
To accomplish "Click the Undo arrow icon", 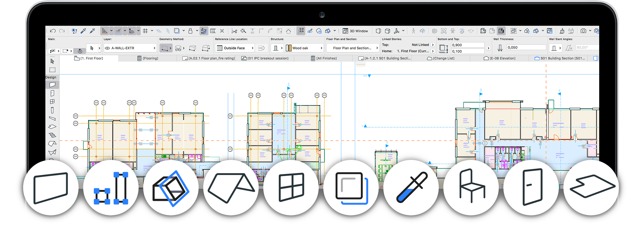I will 53,31.
